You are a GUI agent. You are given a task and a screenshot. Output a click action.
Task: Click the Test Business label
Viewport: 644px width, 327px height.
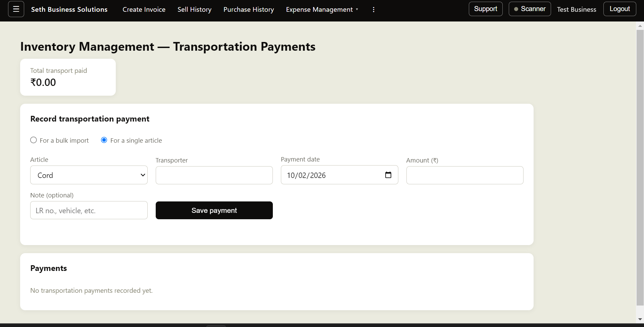(x=577, y=9)
